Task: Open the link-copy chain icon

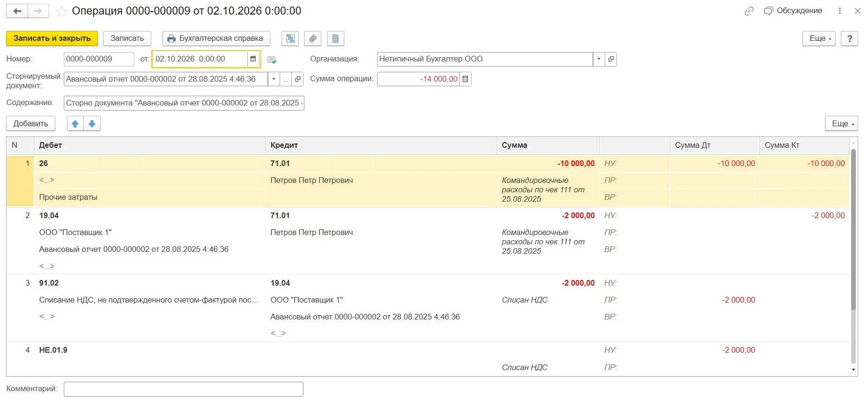Action: [x=749, y=11]
